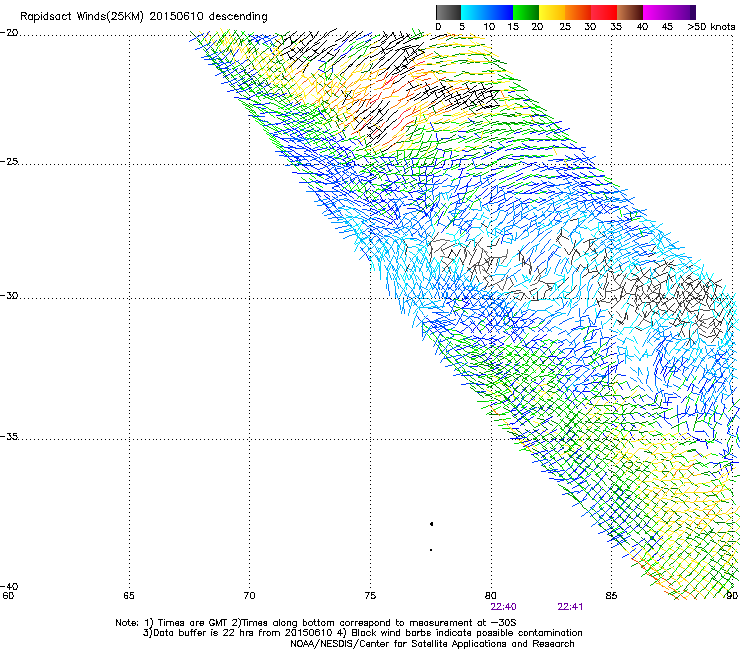Click the note '1) Times are GMT'
Screen dimensions: 740x650
[185, 623]
